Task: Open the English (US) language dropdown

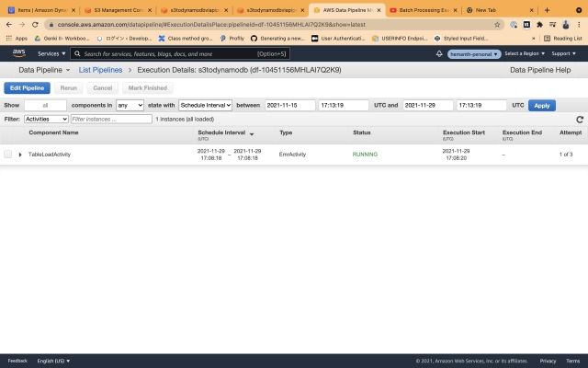Action: pos(53,361)
